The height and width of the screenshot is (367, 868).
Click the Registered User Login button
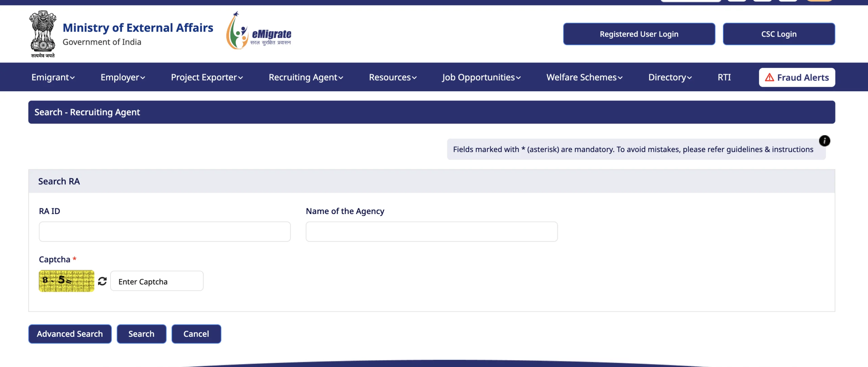coord(639,34)
